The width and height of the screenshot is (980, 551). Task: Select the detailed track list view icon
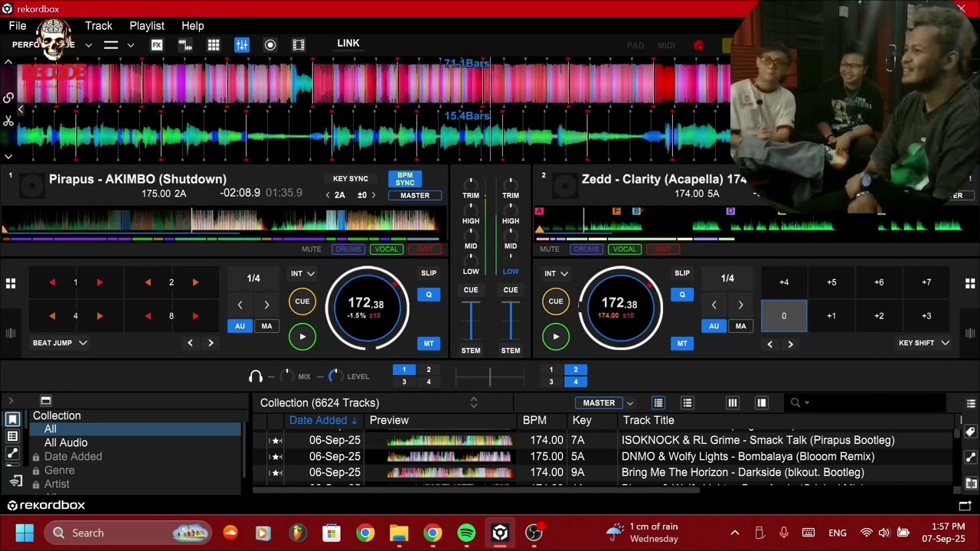658,403
